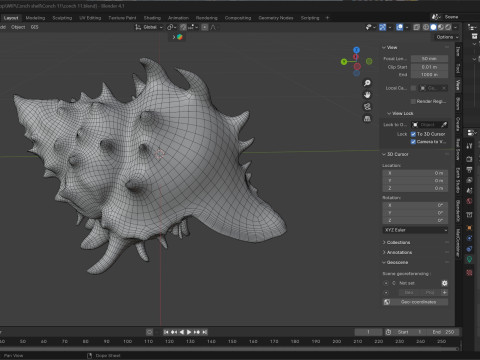
Task: Click the Clip Start value field
Action: [429, 67]
